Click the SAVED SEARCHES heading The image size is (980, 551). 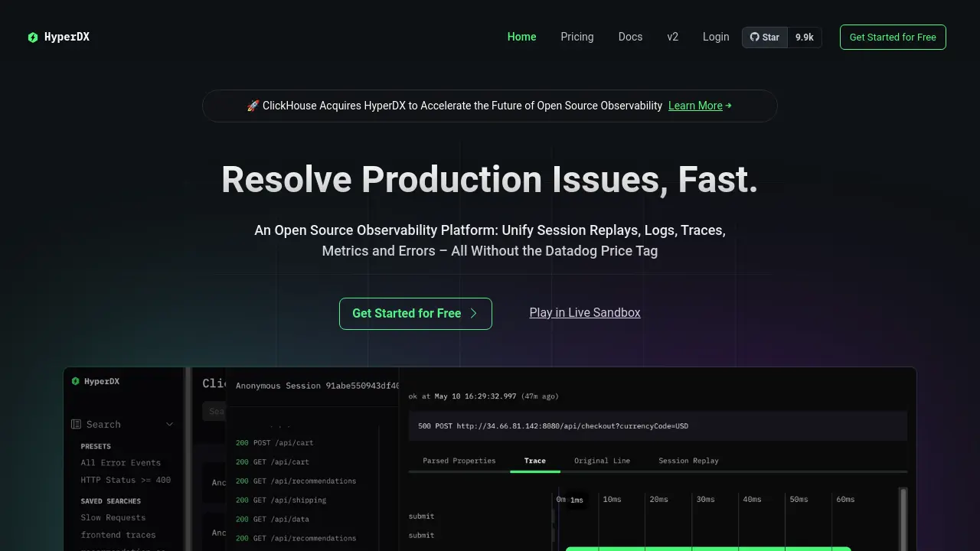(x=111, y=501)
